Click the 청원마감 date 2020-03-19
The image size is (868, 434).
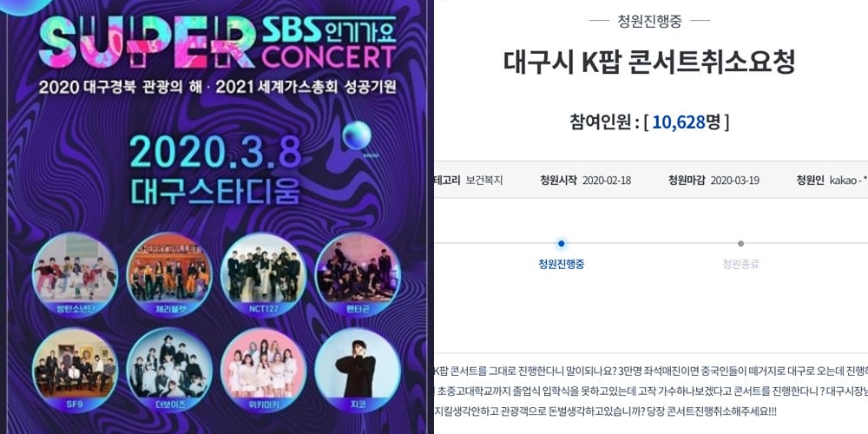coord(735,181)
